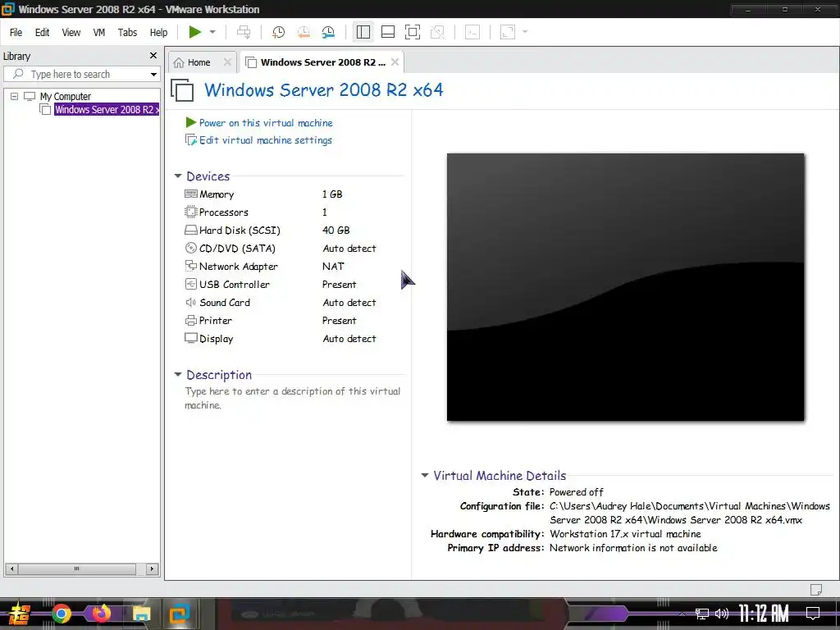Screen dimensions: 840x630
Task: Close the Windows Server 2008 R2 tab
Action: point(395,62)
